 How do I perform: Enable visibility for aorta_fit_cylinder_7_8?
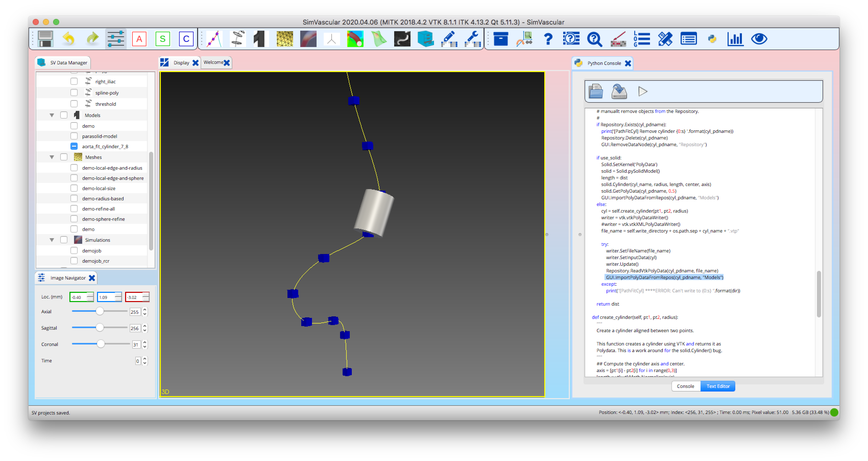[x=74, y=146]
